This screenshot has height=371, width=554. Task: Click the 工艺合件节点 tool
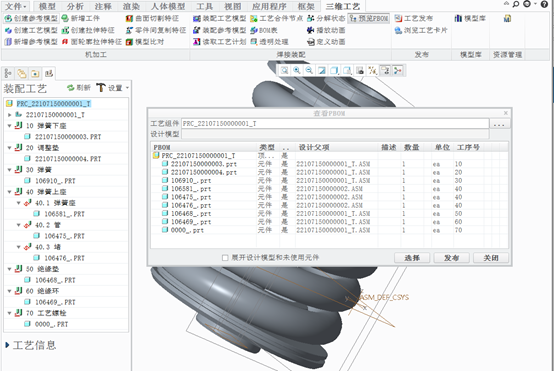tap(276, 18)
